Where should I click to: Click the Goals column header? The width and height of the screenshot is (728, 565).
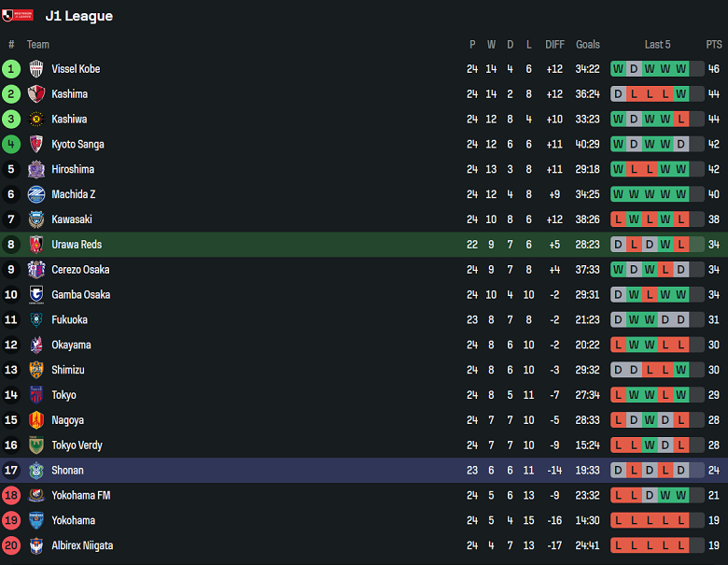click(588, 45)
